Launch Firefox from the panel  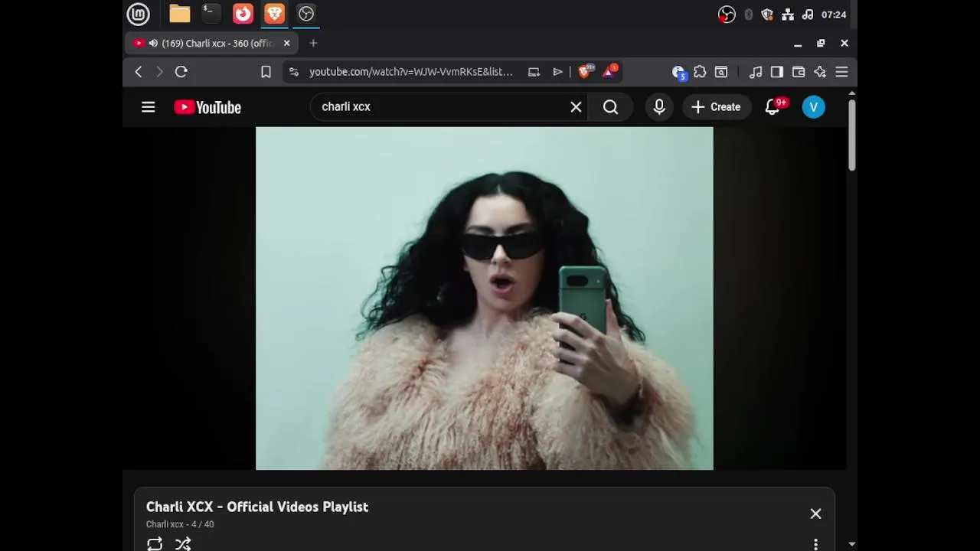[x=243, y=14]
